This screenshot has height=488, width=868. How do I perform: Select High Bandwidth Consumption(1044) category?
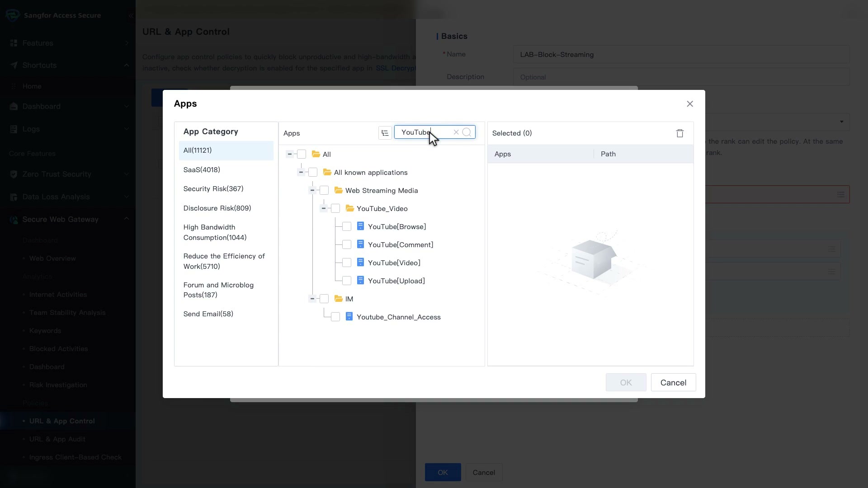(x=226, y=232)
